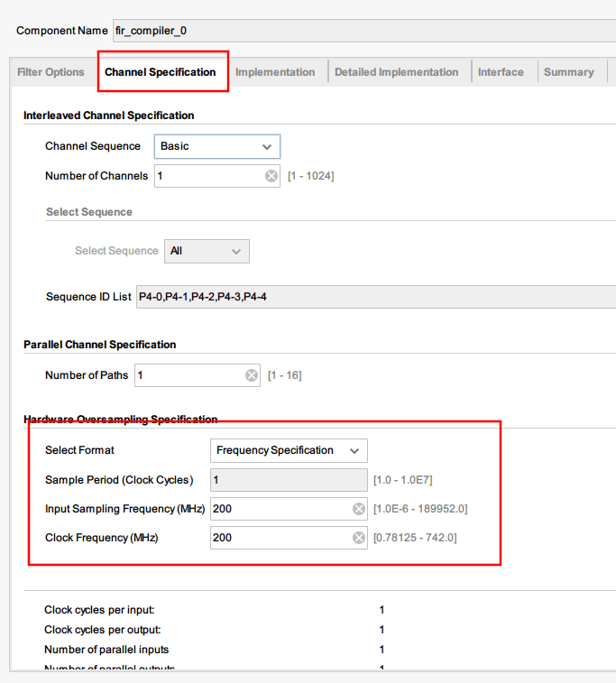Click the Number of Paths input field
This screenshot has width=616, height=683.
198,375
